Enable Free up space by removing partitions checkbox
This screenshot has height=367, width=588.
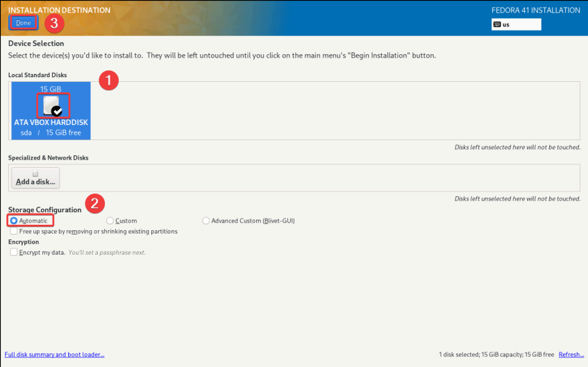click(14, 231)
